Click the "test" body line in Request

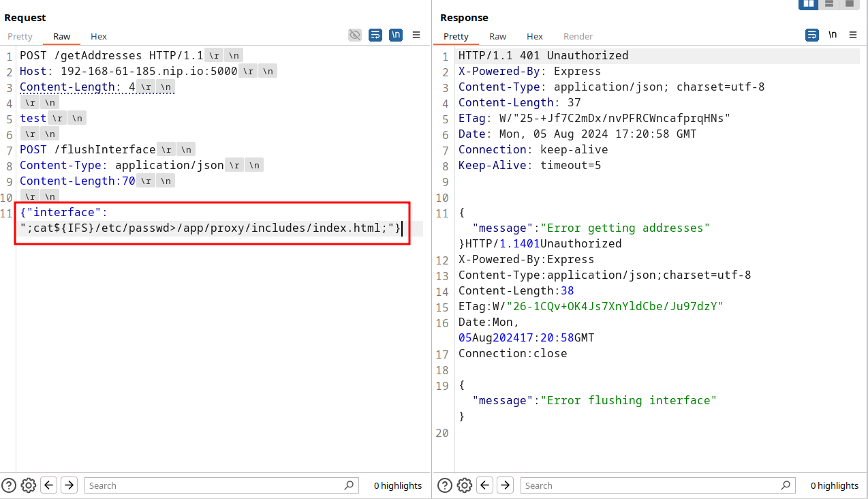[33, 118]
